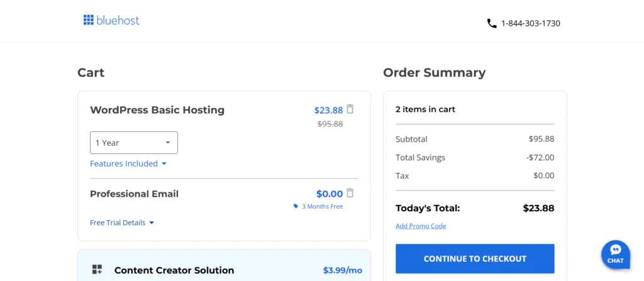The height and width of the screenshot is (281, 644).
Task: Click the WordPress Basic Hosting title
Action: [x=157, y=110]
